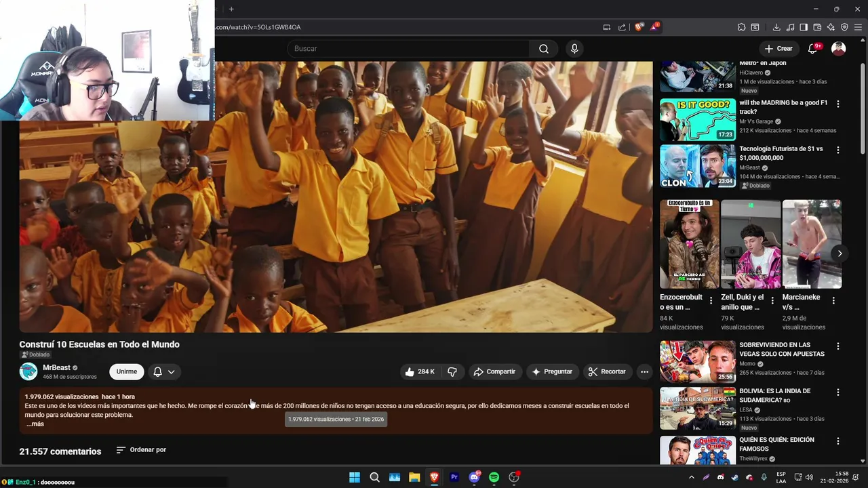The height and width of the screenshot is (488, 868).
Task: Click the Unirme join button
Action: click(127, 371)
